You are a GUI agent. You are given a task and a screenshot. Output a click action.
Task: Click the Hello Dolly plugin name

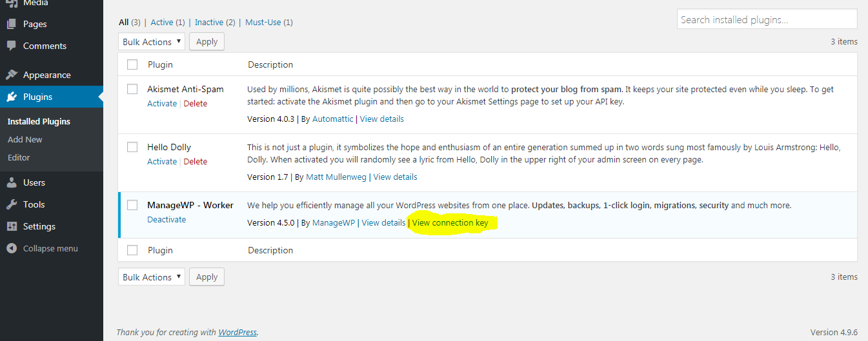pyautogui.click(x=169, y=147)
